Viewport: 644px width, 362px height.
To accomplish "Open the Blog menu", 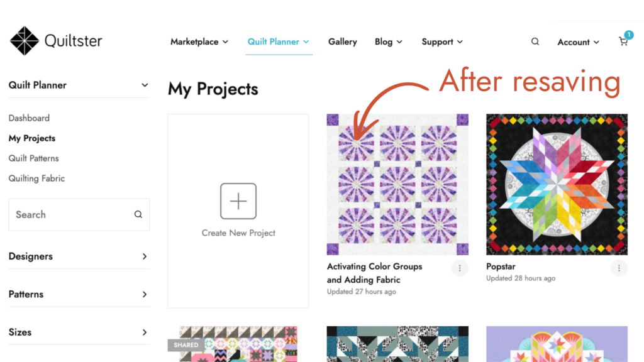I will 388,42.
